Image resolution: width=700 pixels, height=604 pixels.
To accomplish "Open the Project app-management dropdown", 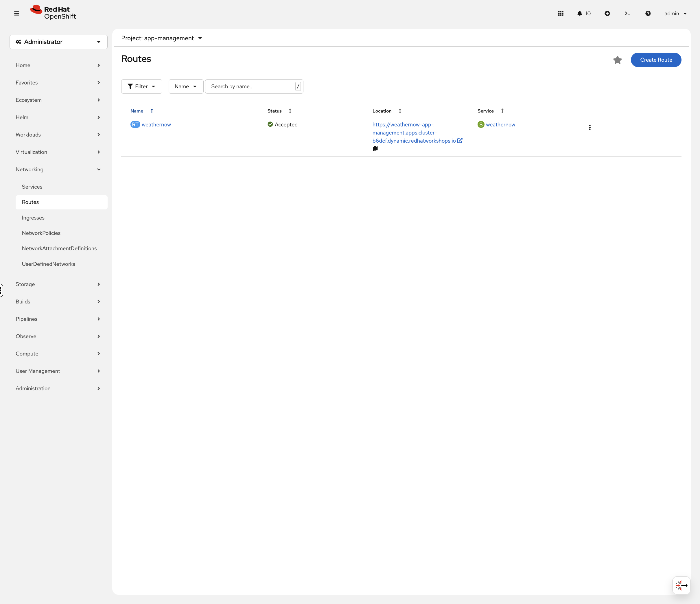I will [x=161, y=38].
